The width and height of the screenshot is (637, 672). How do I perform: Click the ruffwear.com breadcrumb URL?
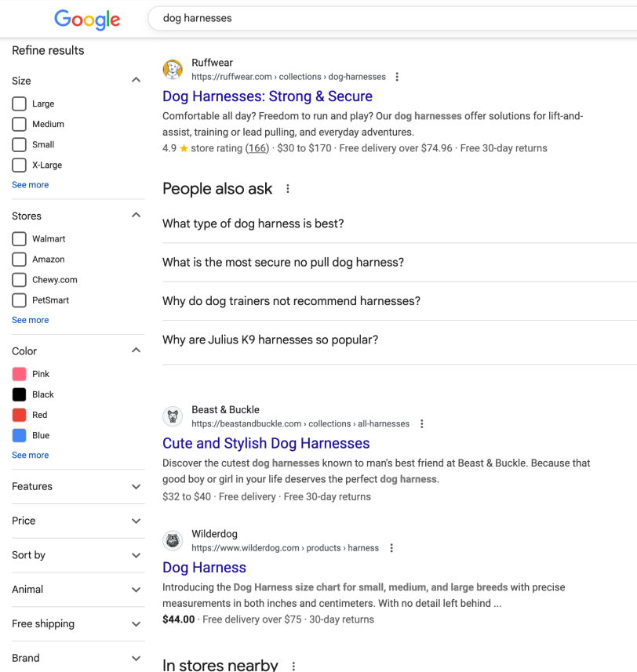[x=289, y=77]
